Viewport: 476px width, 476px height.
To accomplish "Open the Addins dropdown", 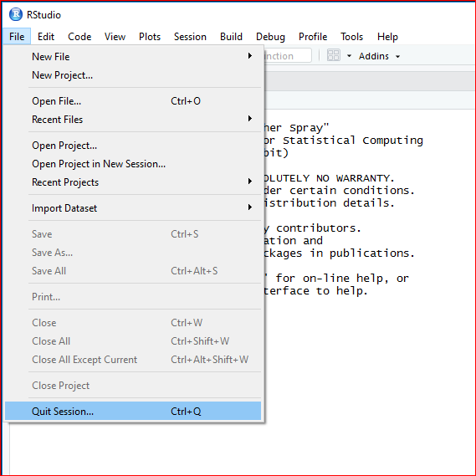I will point(379,56).
